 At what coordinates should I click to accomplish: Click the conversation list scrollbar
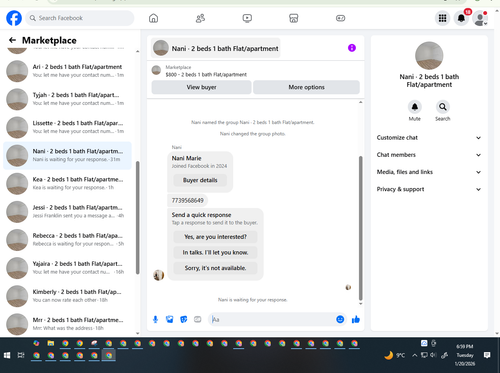pos(137,218)
